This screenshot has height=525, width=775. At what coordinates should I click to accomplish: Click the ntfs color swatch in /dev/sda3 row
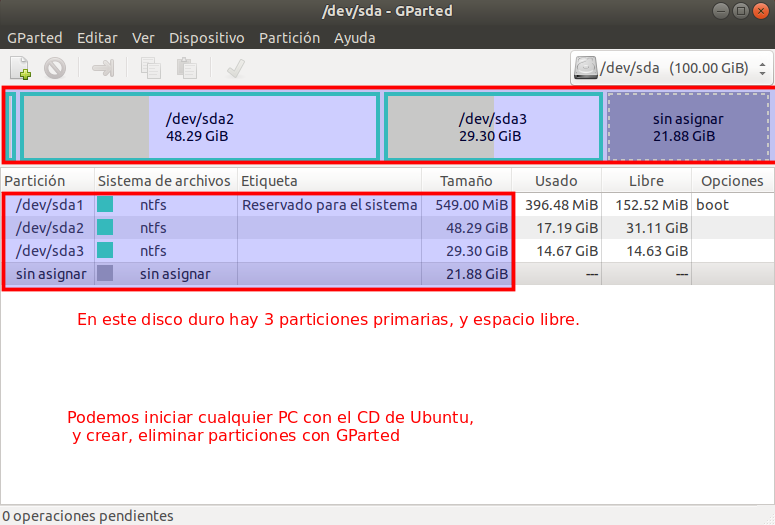coord(105,250)
